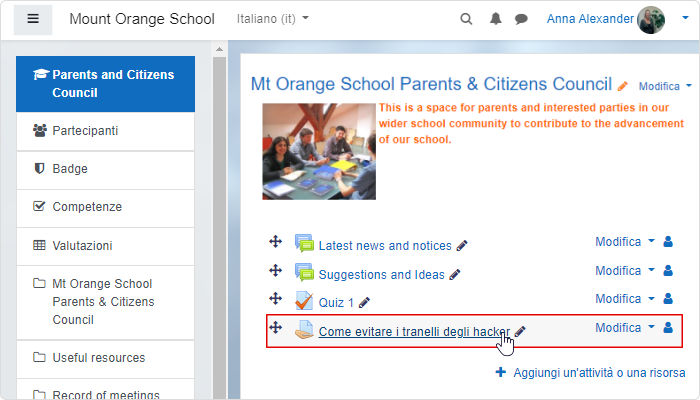The width and height of the screenshot is (700, 400).
Task: Click move handle for Latest news and notices
Action: 275,242
